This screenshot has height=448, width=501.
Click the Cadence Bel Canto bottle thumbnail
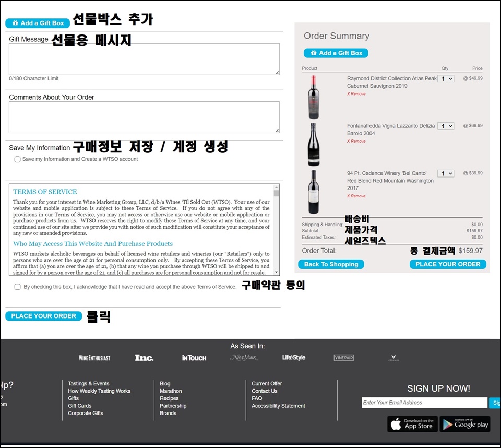click(x=314, y=192)
